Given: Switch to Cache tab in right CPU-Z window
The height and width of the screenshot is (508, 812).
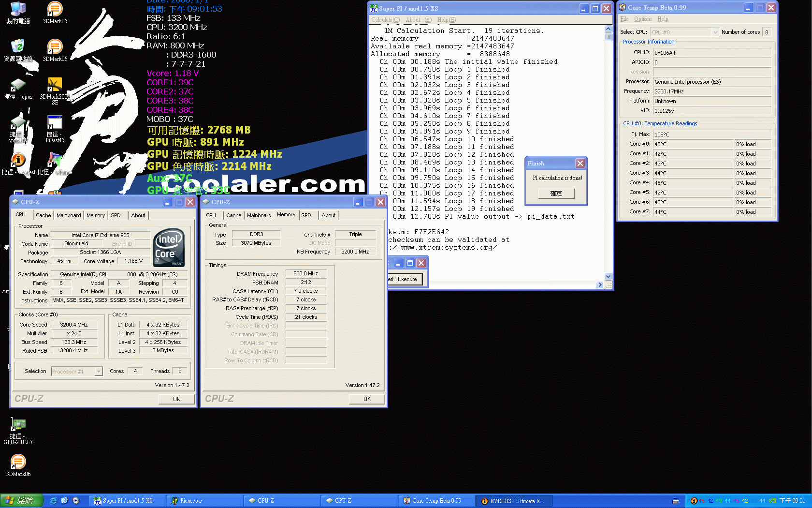Looking at the screenshot, I should click(233, 215).
